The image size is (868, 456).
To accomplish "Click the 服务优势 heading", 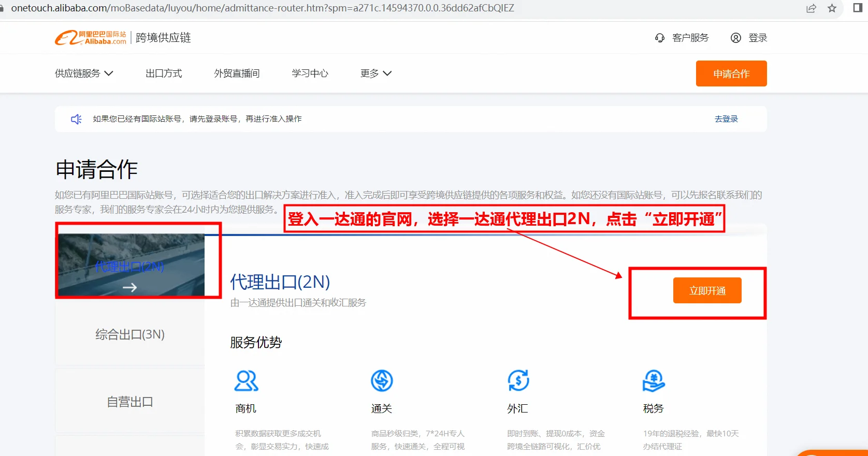I will tap(256, 343).
